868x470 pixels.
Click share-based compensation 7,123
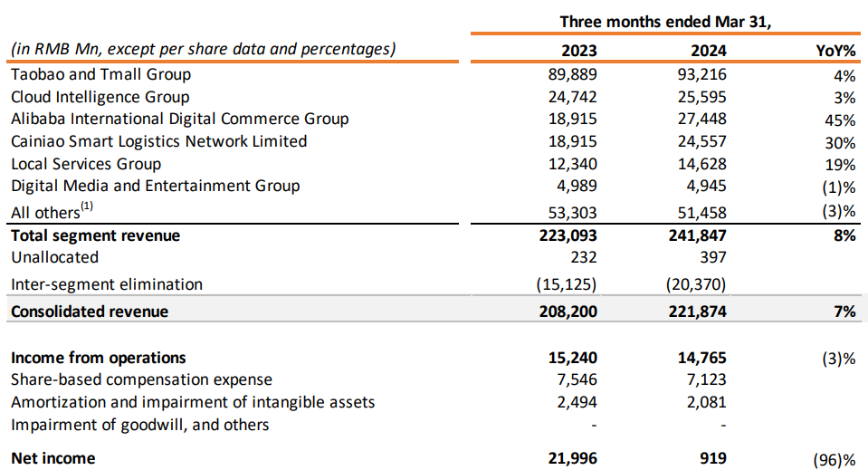tap(706, 379)
